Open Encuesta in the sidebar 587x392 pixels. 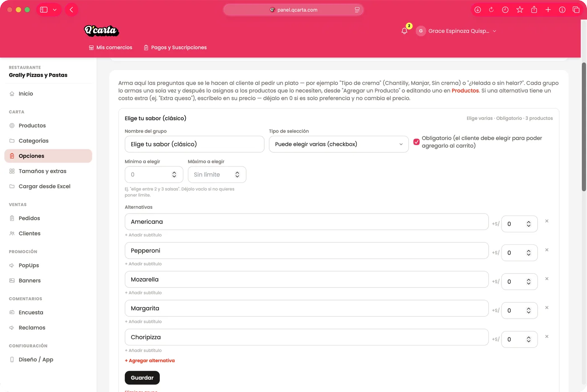(x=48, y=312)
